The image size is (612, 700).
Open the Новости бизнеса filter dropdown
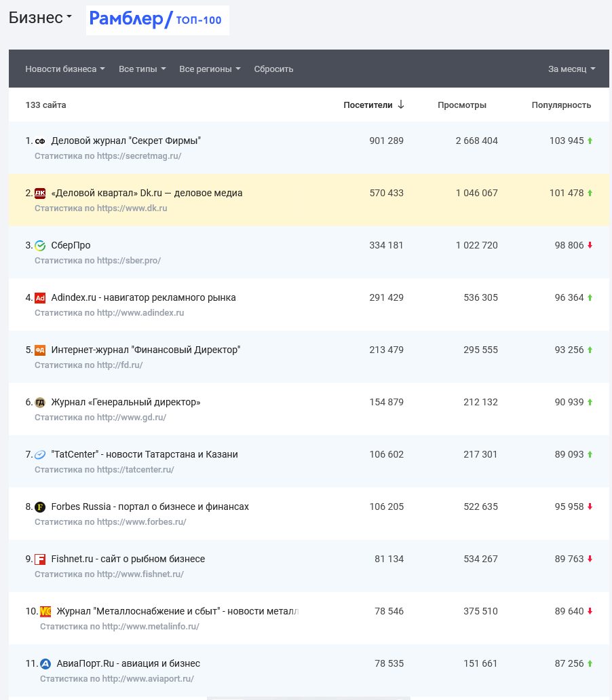(65, 69)
